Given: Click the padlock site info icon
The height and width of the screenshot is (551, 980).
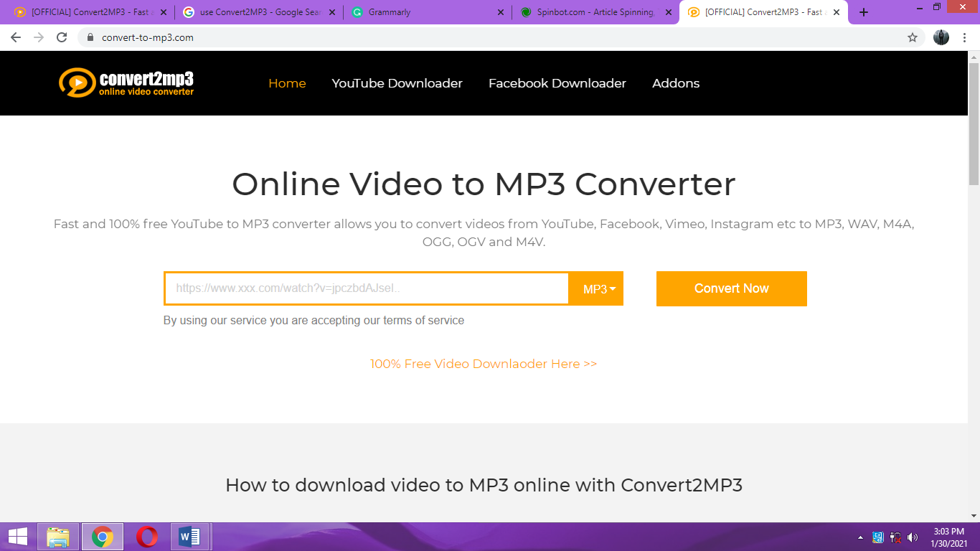Looking at the screenshot, I should tap(90, 37).
